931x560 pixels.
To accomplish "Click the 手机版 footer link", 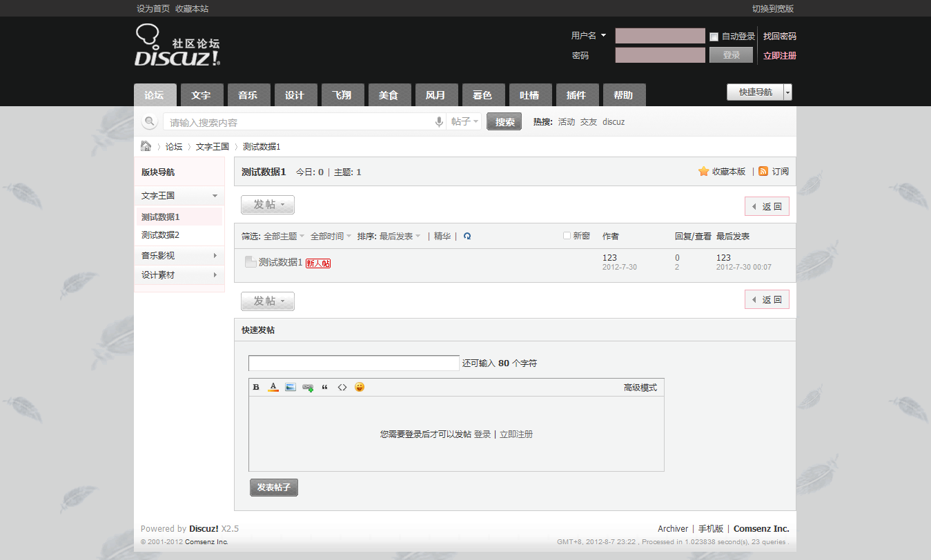I will pos(711,529).
